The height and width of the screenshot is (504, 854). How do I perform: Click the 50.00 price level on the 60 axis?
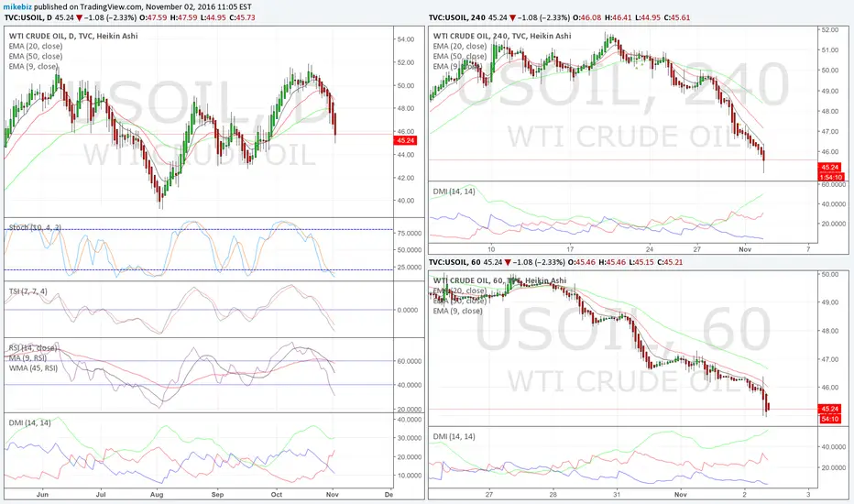830,274
